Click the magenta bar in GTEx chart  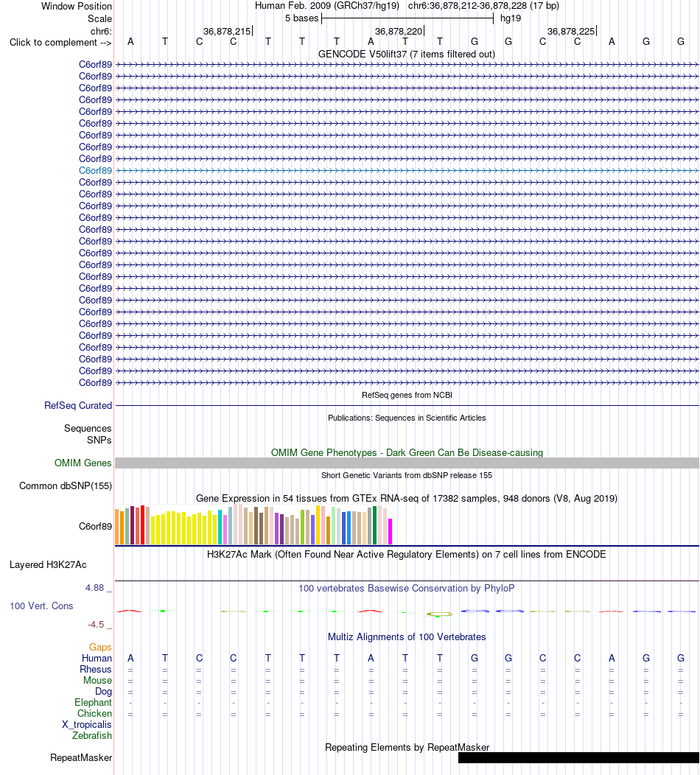click(x=390, y=531)
